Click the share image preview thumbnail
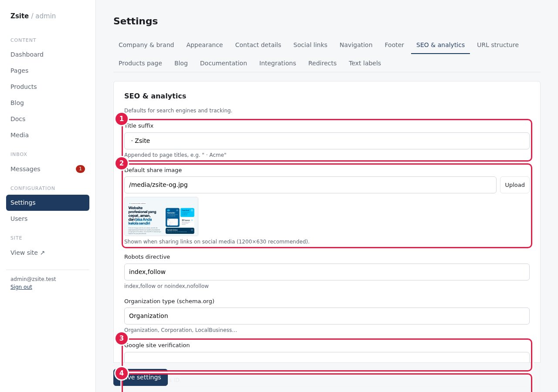The image size is (558, 392). (x=161, y=216)
